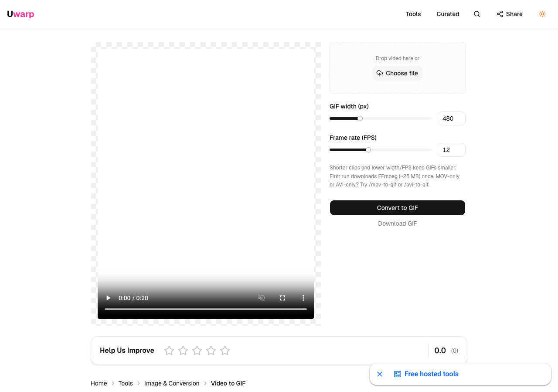Rate two stars in Help Us Improve

(183, 351)
